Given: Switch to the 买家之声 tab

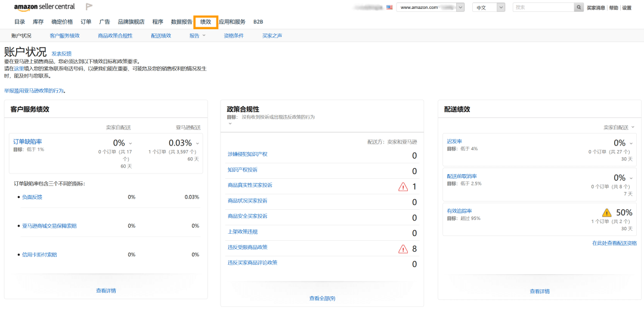Looking at the screenshot, I should 272,36.
